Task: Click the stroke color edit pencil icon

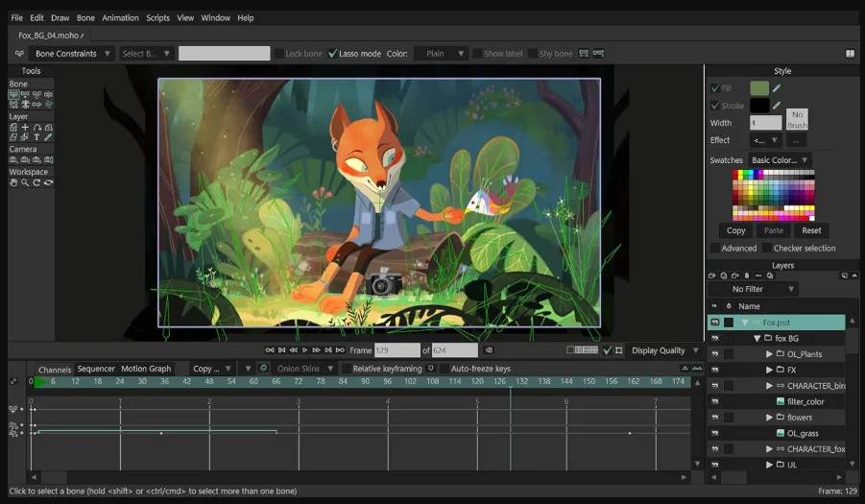Action: (777, 106)
